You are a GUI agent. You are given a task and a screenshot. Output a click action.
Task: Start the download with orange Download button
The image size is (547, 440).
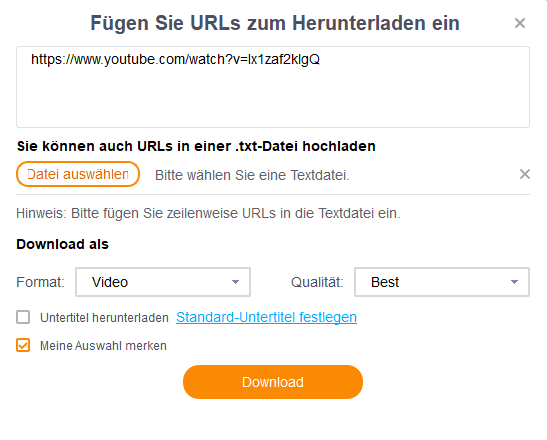click(x=273, y=382)
